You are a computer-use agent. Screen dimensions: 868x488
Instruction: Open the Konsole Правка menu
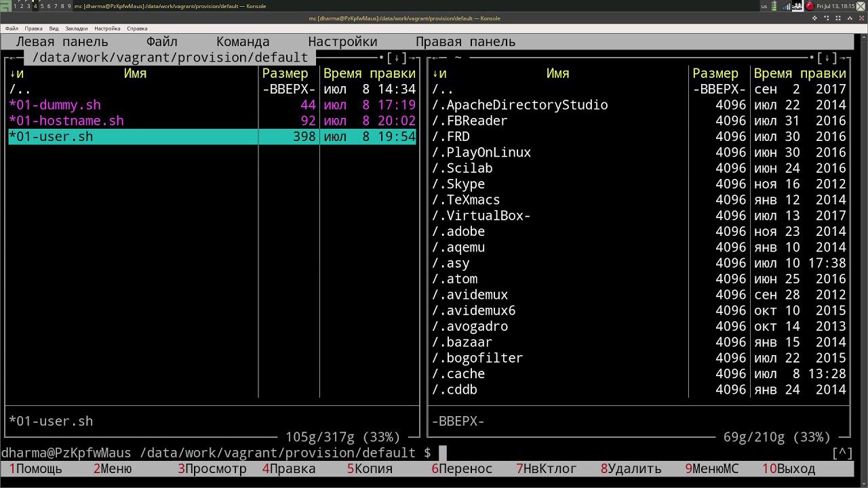pyautogui.click(x=33, y=28)
